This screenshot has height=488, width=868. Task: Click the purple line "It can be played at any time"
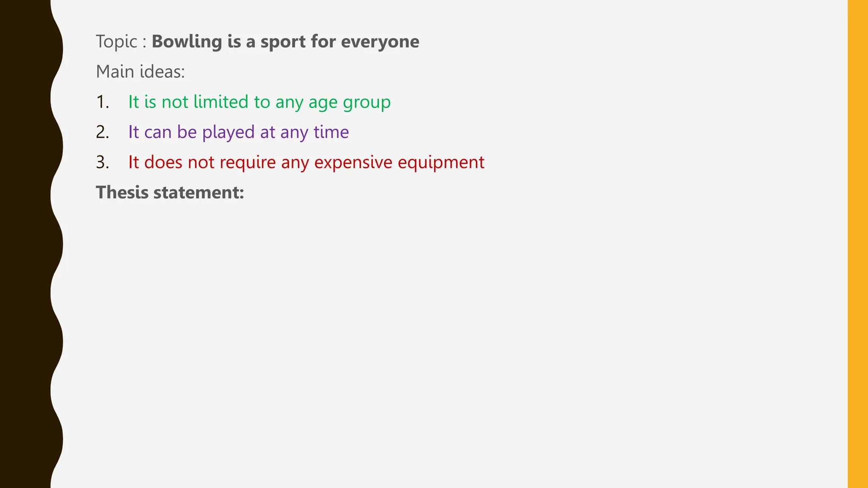239,133
